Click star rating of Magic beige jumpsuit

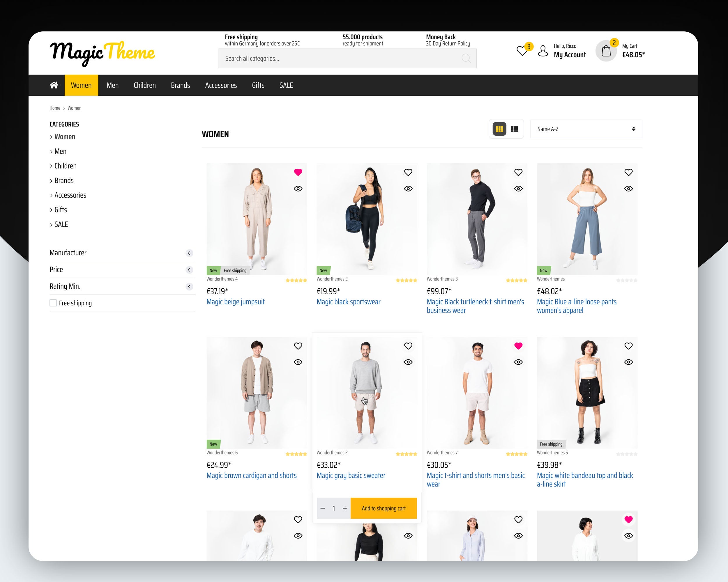click(x=296, y=280)
